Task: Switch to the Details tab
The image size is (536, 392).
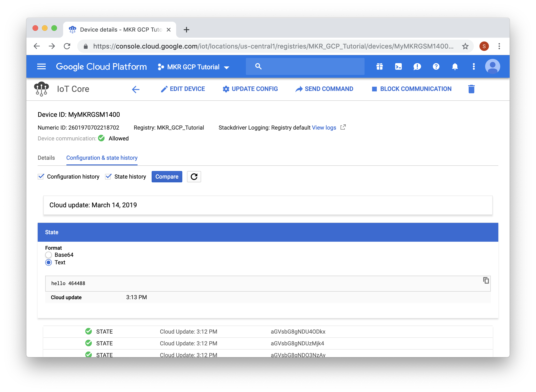Action: (46, 158)
